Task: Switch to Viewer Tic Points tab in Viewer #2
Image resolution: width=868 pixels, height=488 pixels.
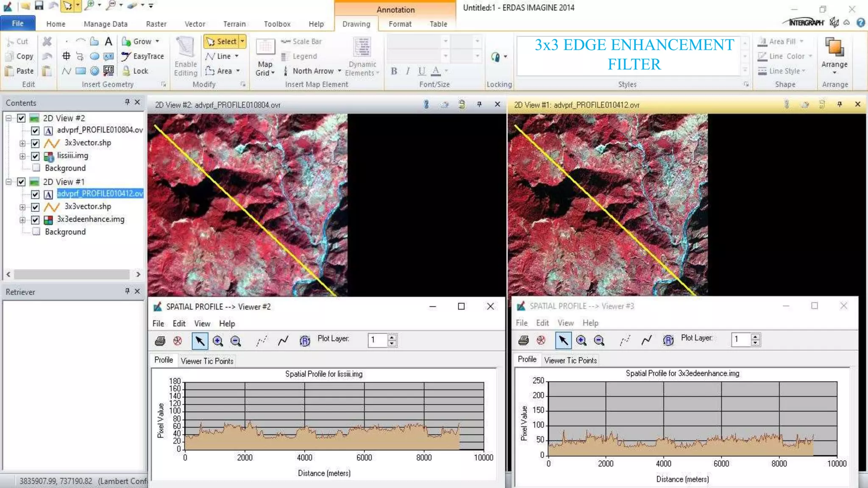Action: 207,361
